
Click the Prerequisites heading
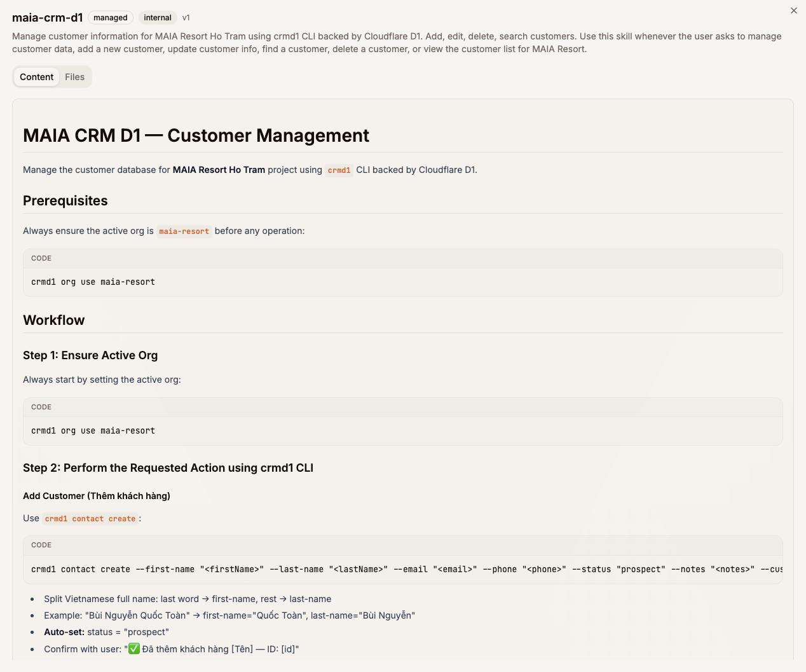(65, 201)
